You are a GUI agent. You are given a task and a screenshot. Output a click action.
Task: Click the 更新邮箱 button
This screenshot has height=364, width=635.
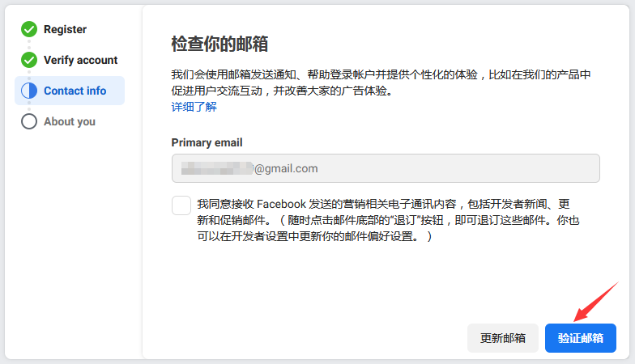(x=503, y=338)
